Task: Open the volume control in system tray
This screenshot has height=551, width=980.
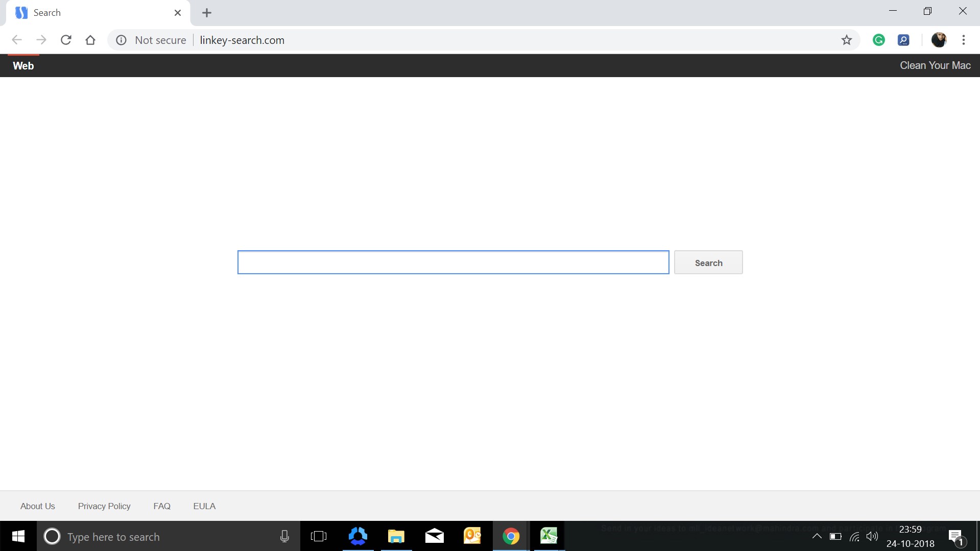Action: (872, 536)
